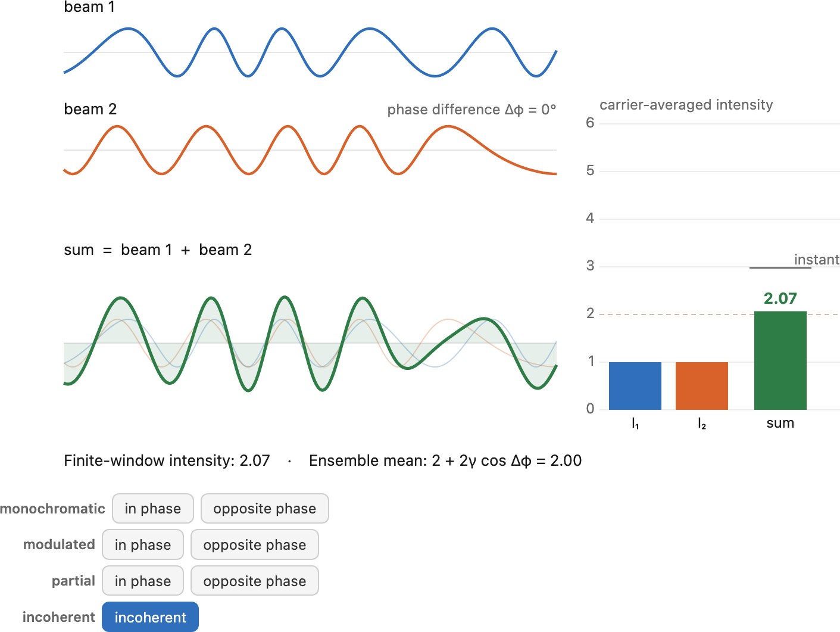Click the Finite-window intensity: 2.07 readout
The width and height of the screenshot is (840, 632).
167,460
